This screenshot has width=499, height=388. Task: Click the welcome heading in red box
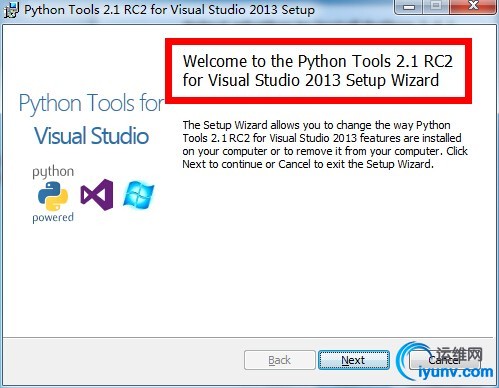[318, 71]
